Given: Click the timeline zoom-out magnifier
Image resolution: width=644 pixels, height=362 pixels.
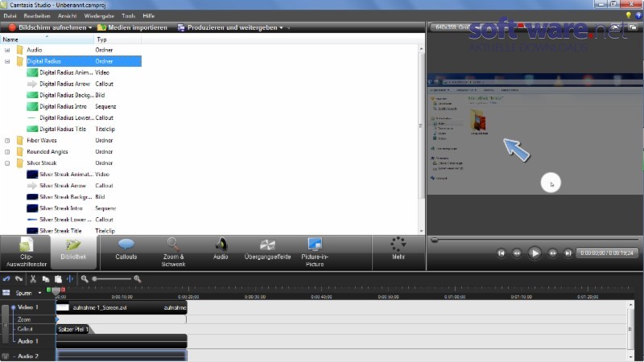Looking at the screenshot, I should 85,278.
